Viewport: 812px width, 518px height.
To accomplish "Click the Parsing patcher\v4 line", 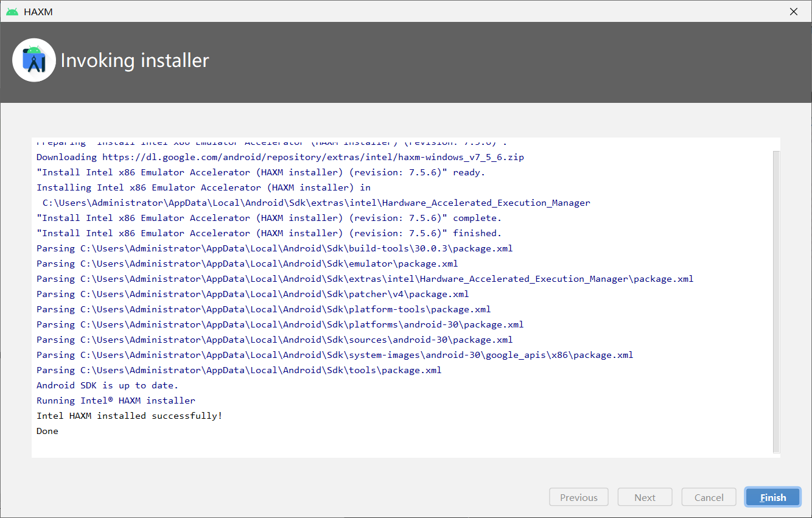I will (253, 294).
